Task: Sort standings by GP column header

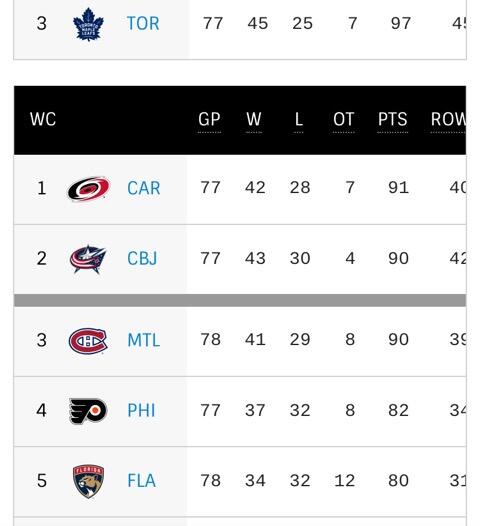Action: (x=209, y=119)
